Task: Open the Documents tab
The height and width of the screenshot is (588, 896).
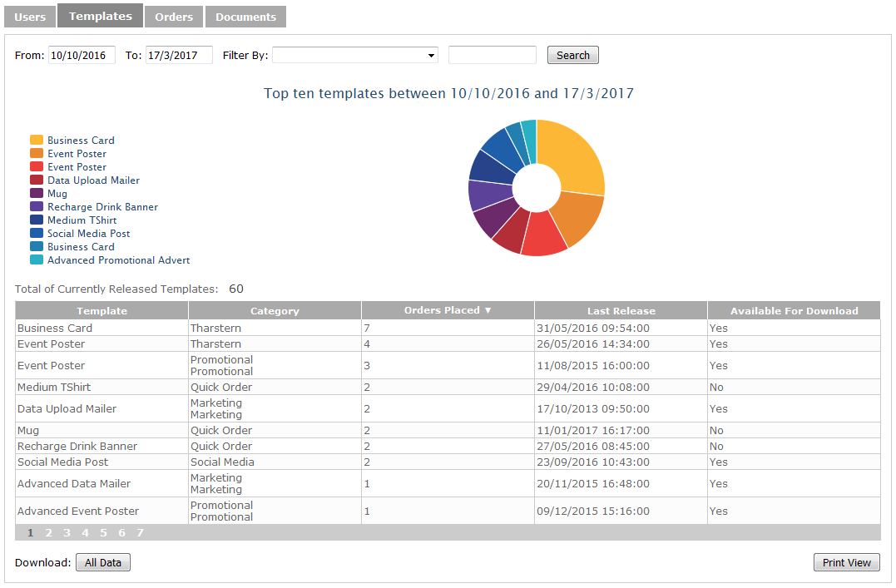Action: (245, 17)
